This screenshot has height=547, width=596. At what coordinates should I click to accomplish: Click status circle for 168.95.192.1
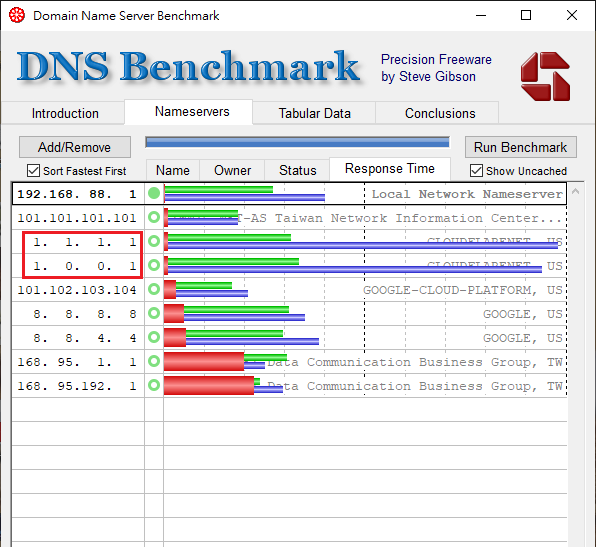154,385
